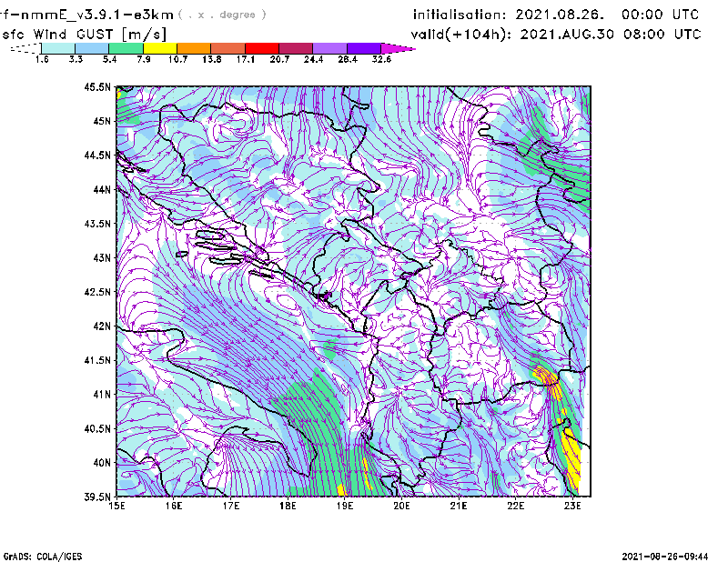728x562 pixels.
Task: Click the valid date '2021.AUG.30'
Action: point(567,35)
